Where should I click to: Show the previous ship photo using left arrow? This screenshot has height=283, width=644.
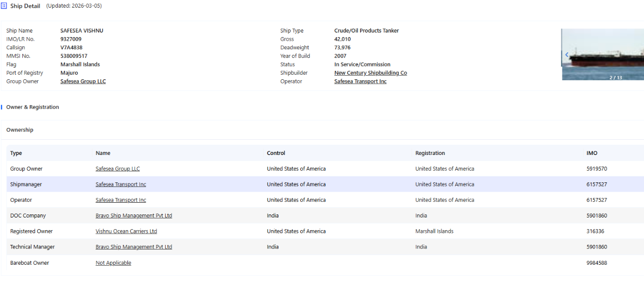point(567,54)
